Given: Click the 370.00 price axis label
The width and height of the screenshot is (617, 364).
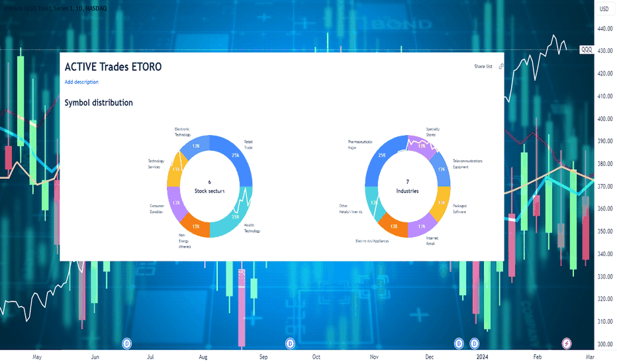Looking at the screenshot, I should tap(605, 186).
